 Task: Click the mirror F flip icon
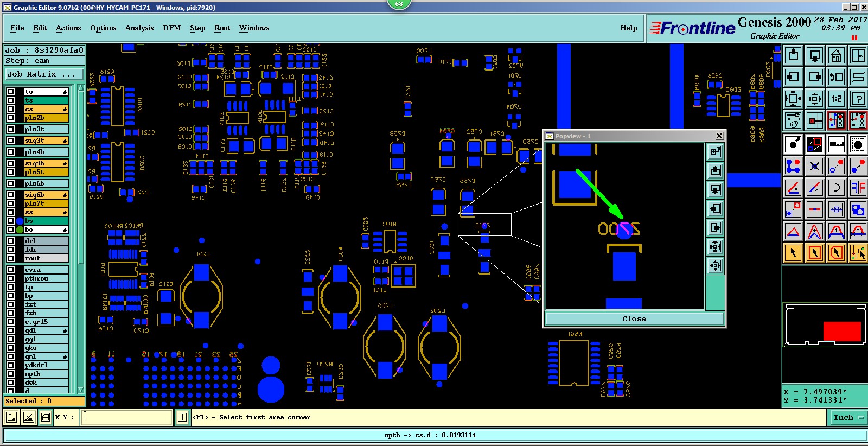click(858, 188)
